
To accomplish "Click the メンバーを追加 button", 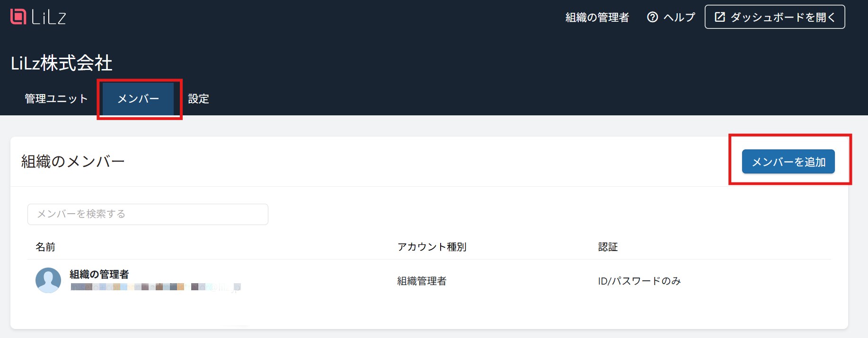I will pos(788,162).
